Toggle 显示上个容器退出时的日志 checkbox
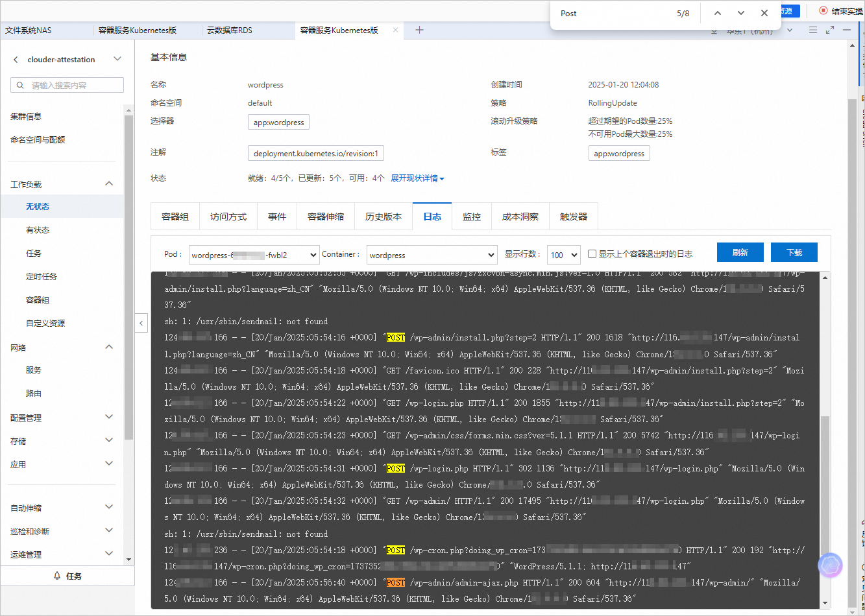The height and width of the screenshot is (616, 865). [592, 254]
